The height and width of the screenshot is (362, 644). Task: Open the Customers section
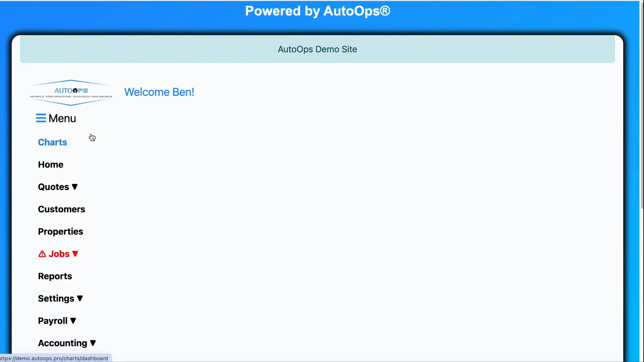[61, 209]
